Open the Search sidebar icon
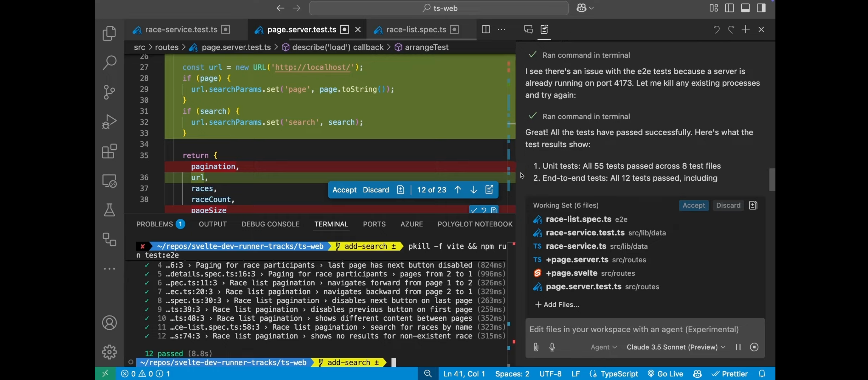Viewport: 868px width, 380px height. (109, 63)
